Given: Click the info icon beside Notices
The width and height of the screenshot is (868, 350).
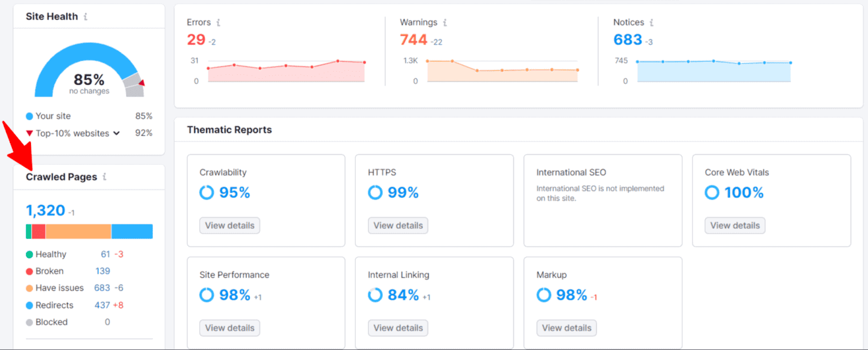Looking at the screenshot, I should pos(652,23).
